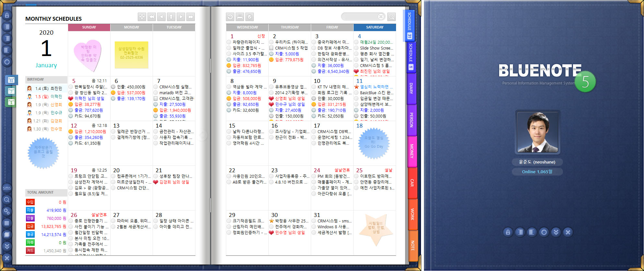Open birthday entry '1.30 (목) 민수영'
The height and width of the screenshot is (271, 644).
(46, 129)
